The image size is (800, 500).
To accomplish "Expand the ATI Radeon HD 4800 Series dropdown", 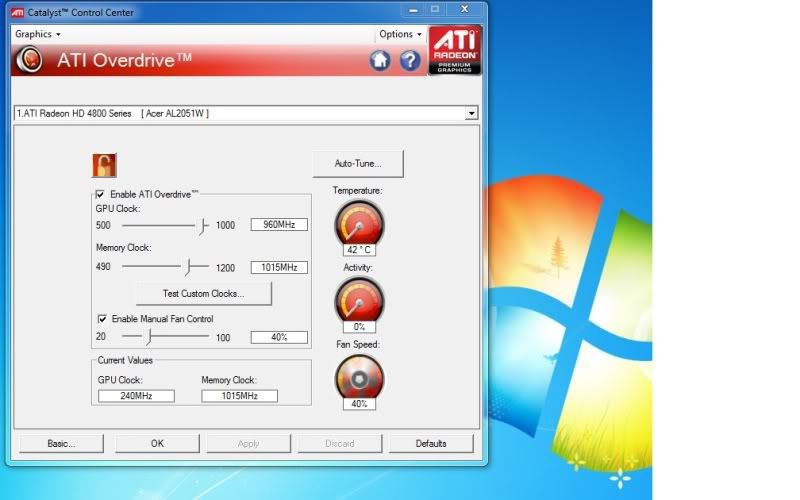I will pyautogui.click(x=471, y=113).
